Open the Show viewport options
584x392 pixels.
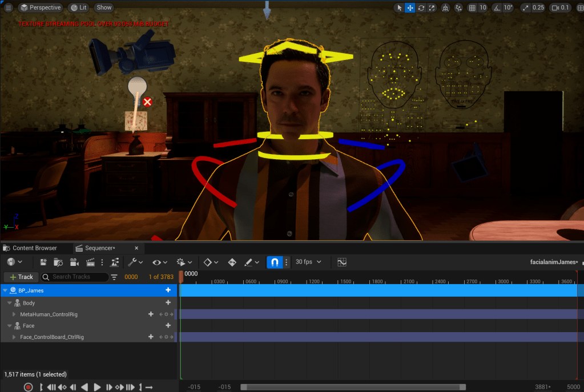point(104,7)
